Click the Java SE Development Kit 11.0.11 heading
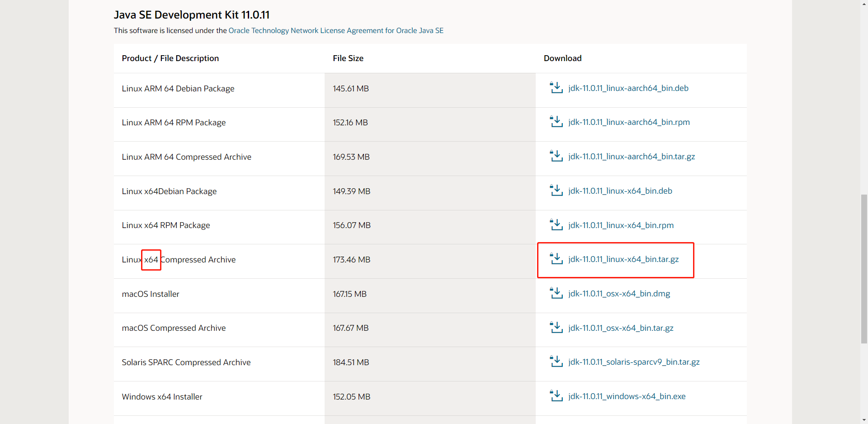The height and width of the screenshot is (424, 868). click(x=192, y=15)
